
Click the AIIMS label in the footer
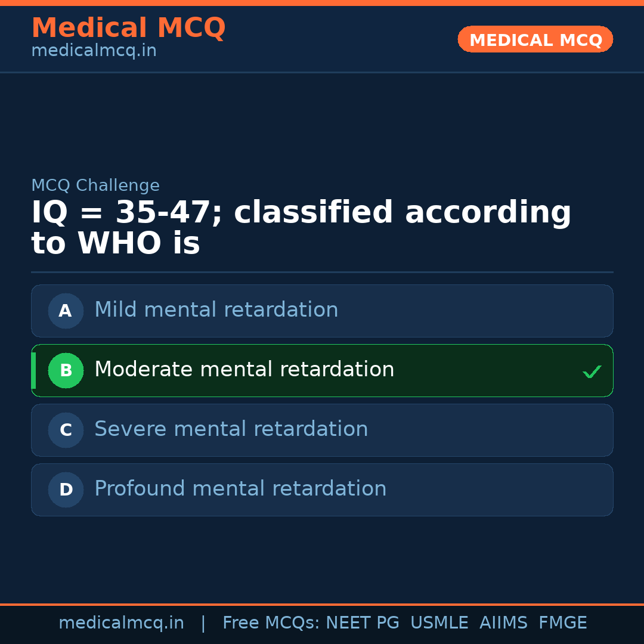click(504, 623)
